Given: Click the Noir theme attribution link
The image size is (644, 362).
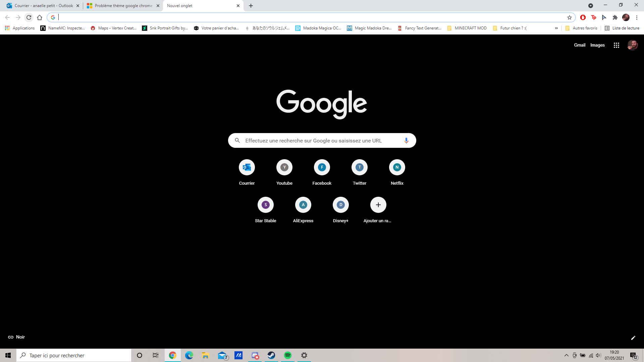Looking at the screenshot, I should pos(16,337).
